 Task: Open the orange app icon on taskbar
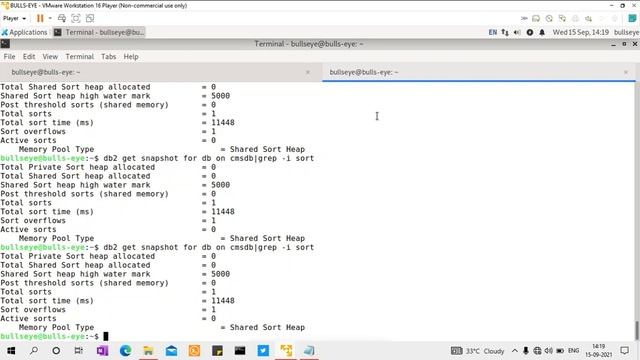194,351
